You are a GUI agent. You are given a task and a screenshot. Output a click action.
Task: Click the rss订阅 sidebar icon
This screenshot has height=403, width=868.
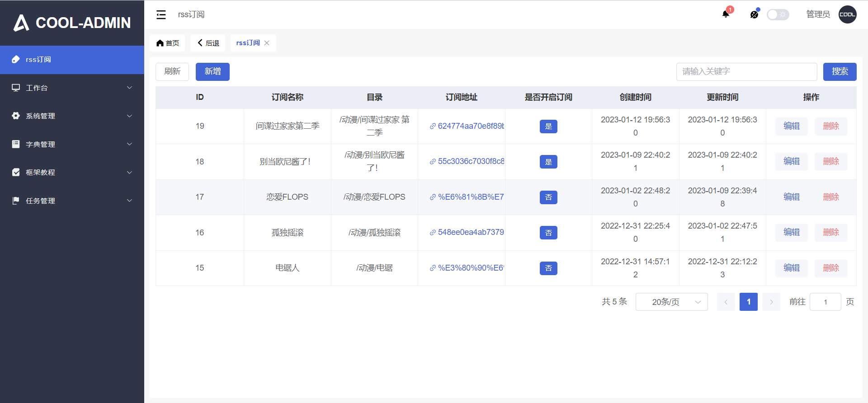pos(16,60)
